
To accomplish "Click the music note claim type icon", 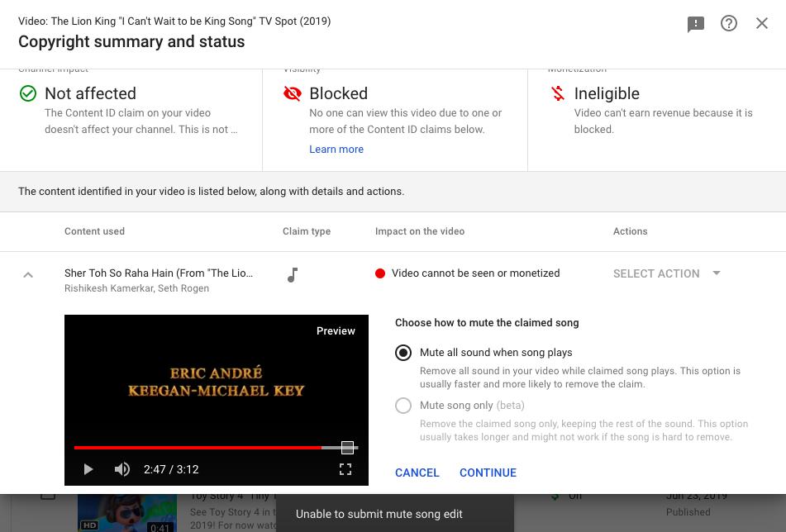I will pyautogui.click(x=293, y=274).
